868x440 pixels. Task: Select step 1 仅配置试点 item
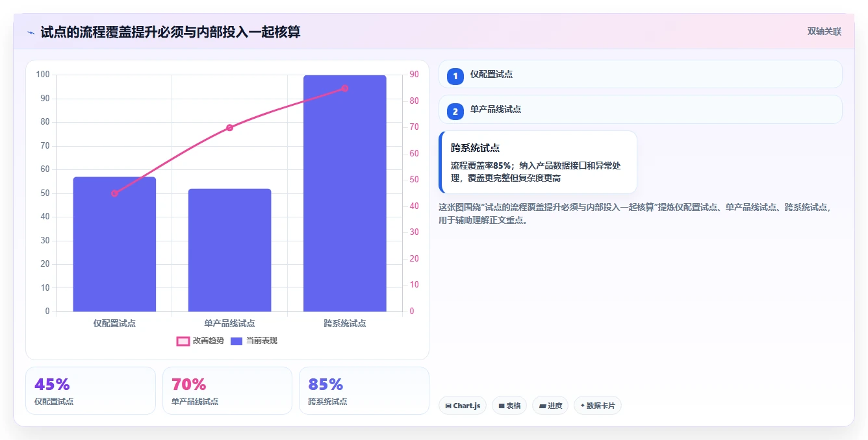(x=640, y=74)
